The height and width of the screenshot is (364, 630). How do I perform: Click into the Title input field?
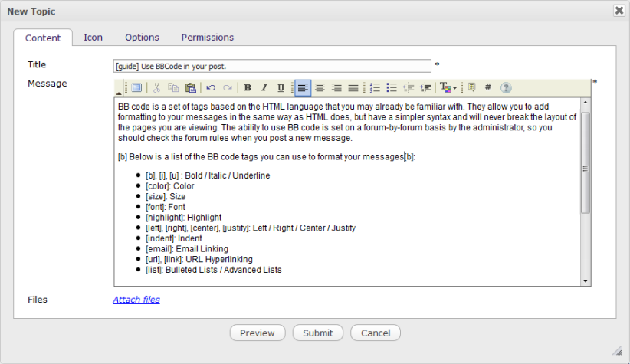272,66
